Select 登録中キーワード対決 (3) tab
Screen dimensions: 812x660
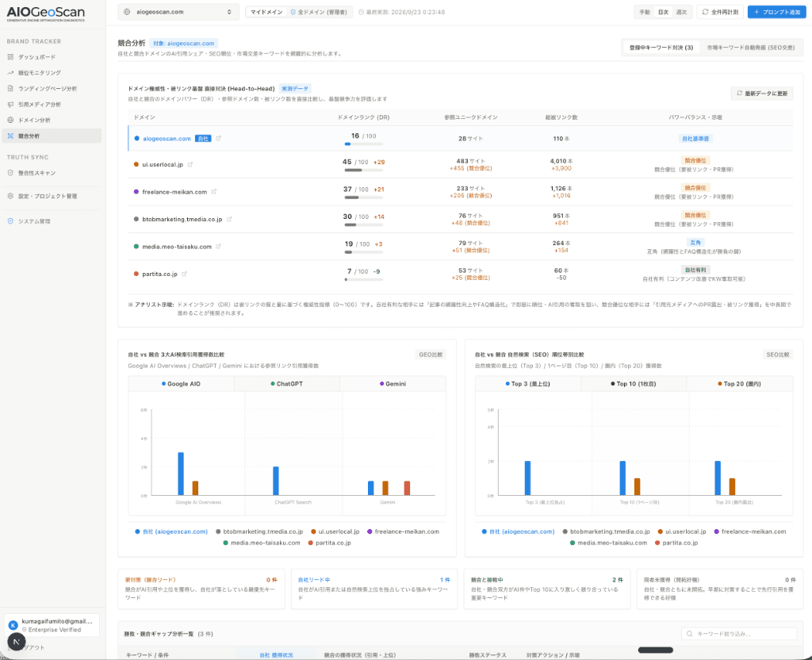coord(661,48)
